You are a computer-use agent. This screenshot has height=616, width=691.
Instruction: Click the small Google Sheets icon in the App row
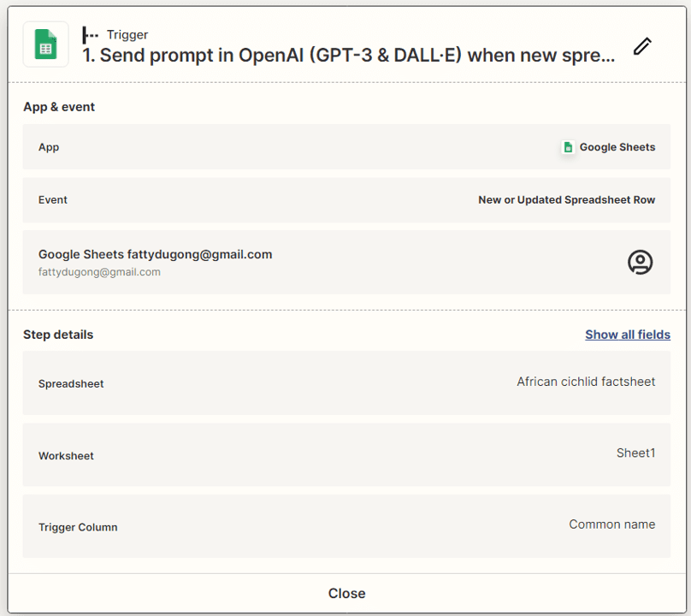coord(568,147)
